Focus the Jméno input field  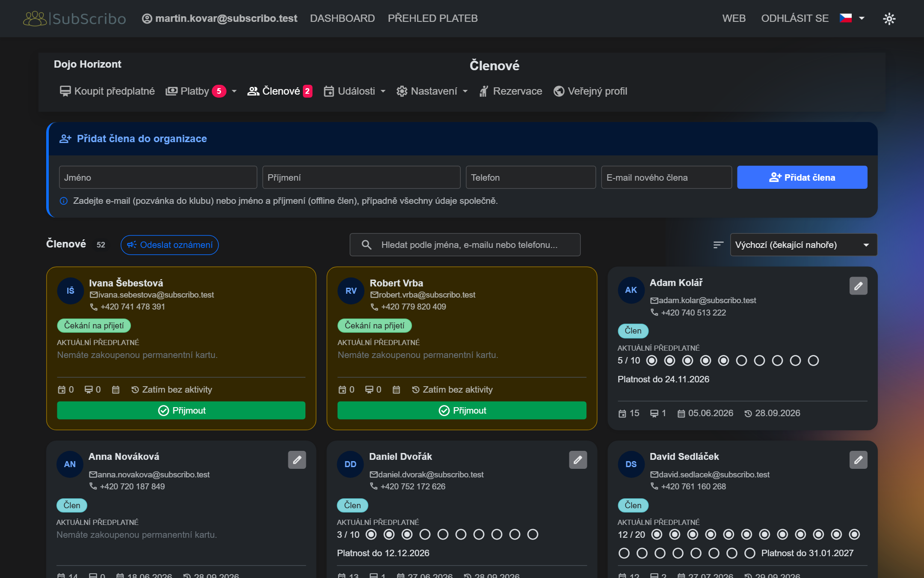158,177
